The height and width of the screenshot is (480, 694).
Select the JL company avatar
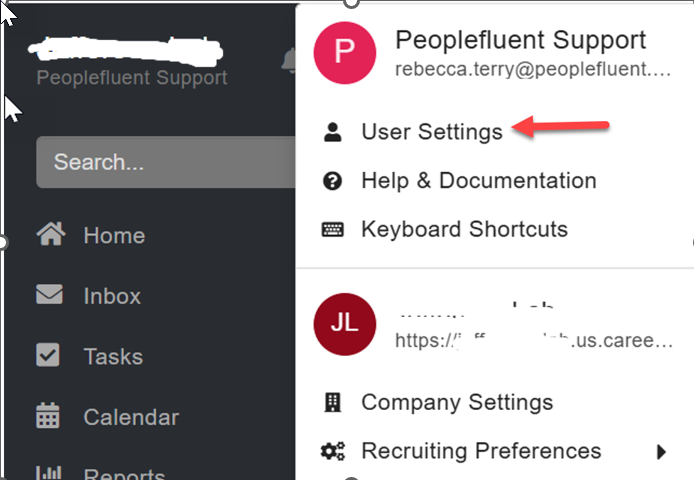coord(345,324)
